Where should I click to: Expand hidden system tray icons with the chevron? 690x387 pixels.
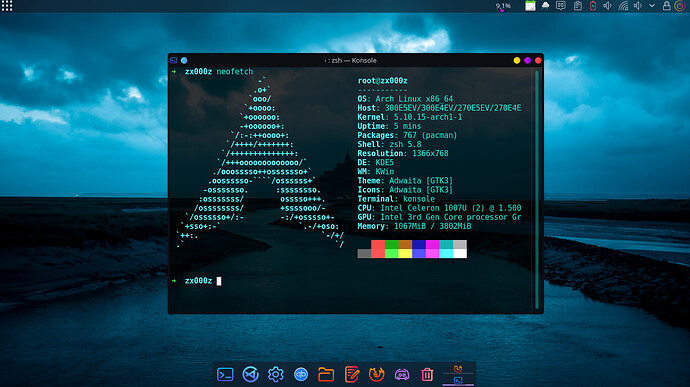tap(652, 6)
